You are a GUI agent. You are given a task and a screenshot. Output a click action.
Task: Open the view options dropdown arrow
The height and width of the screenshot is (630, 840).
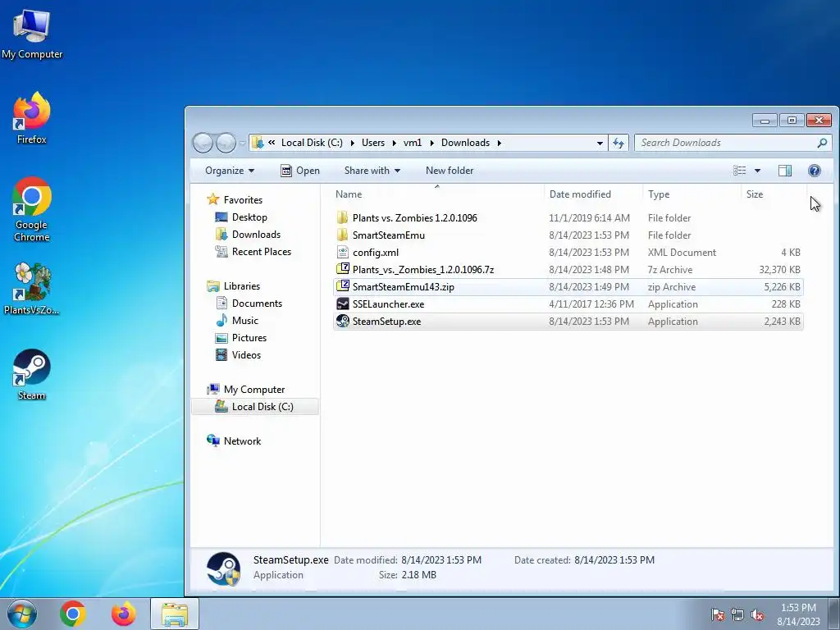(757, 171)
